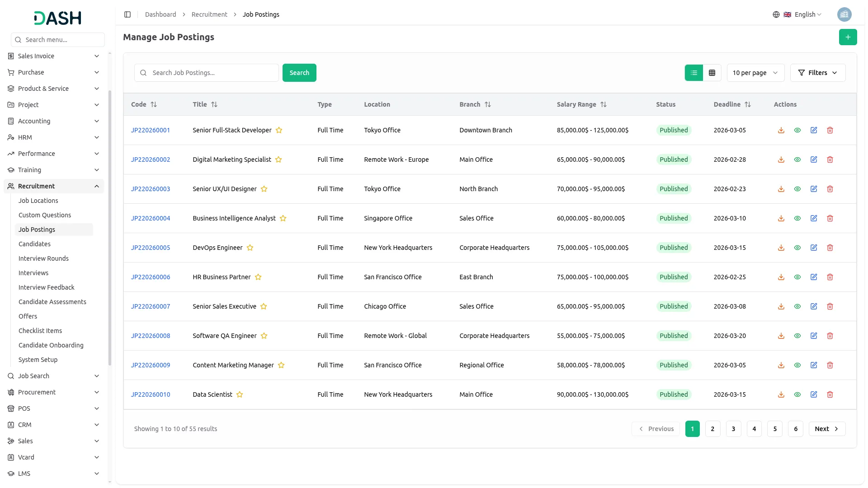Open the 10 per page dropdown
This screenshot has height=488, width=868.
[755, 73]
